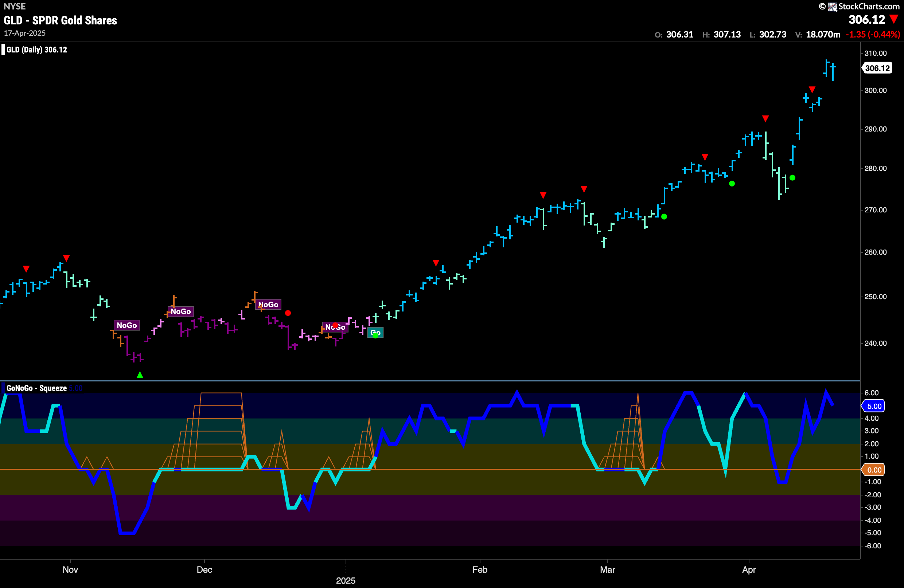Click the 260.00 price axis label

(876, 252)
